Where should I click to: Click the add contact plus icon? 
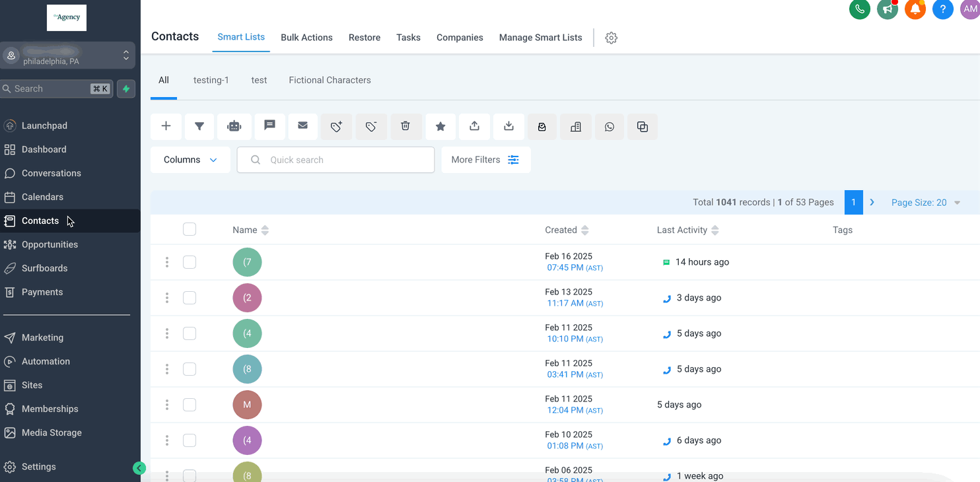point(166,127)
